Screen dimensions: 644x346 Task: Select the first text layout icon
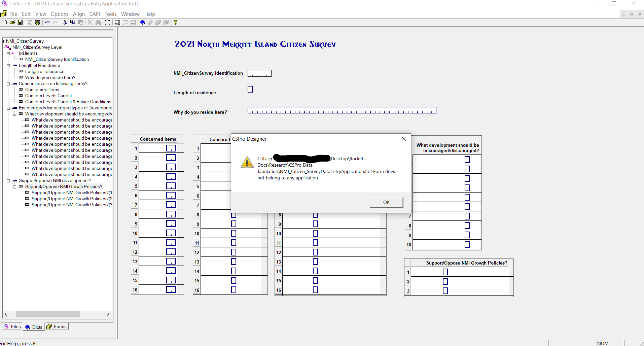coord(117,22)
